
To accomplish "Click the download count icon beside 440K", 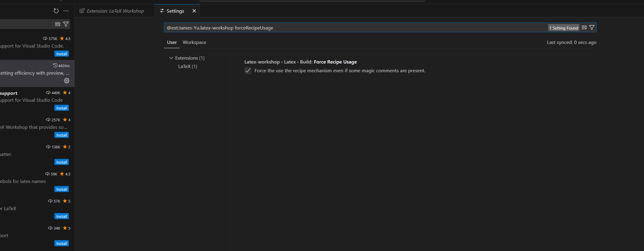I will tap(48, 93).
